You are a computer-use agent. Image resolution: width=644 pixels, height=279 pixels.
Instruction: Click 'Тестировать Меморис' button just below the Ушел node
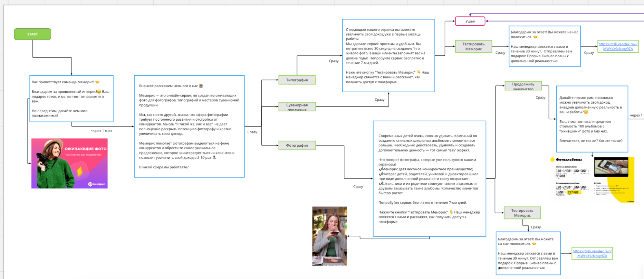(x=474, y=46)
